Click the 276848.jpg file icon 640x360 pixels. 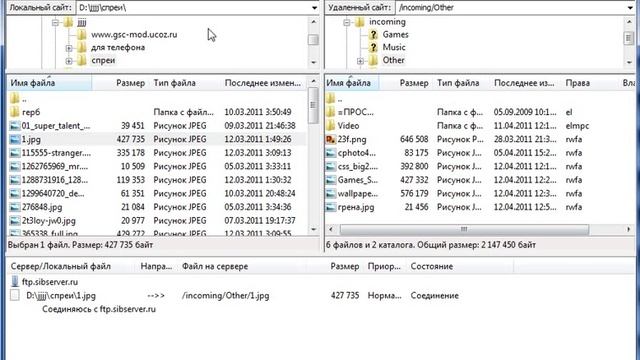point(15,207)
